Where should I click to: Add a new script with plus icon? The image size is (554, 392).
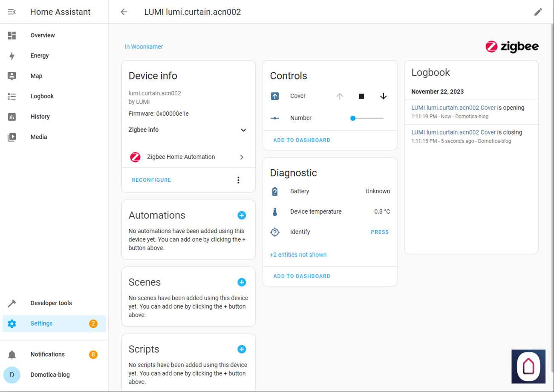(242, 349)
